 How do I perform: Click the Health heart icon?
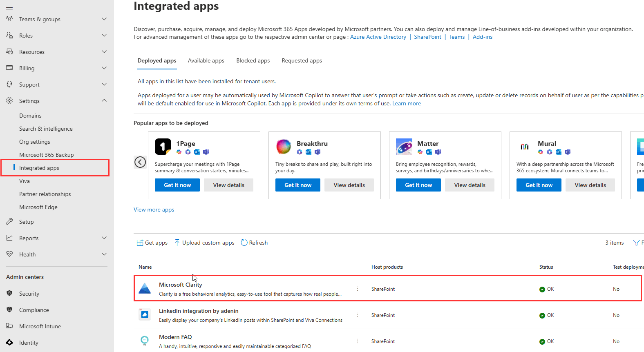[x=9, y=254]
